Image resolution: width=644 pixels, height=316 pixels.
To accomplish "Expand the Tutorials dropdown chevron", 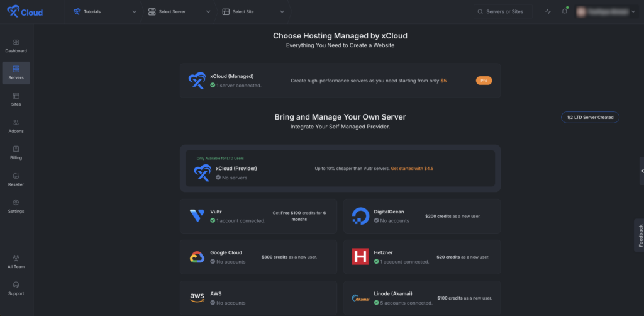I will tap(135, 12).
